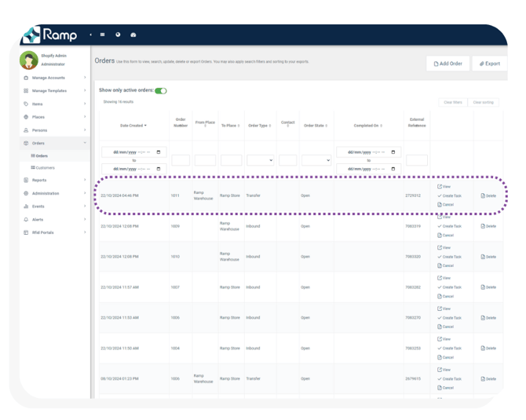The height and width of the screenshot is (420, 526).
Task: Click the globe icon in top bar
Action: point(118,35)
